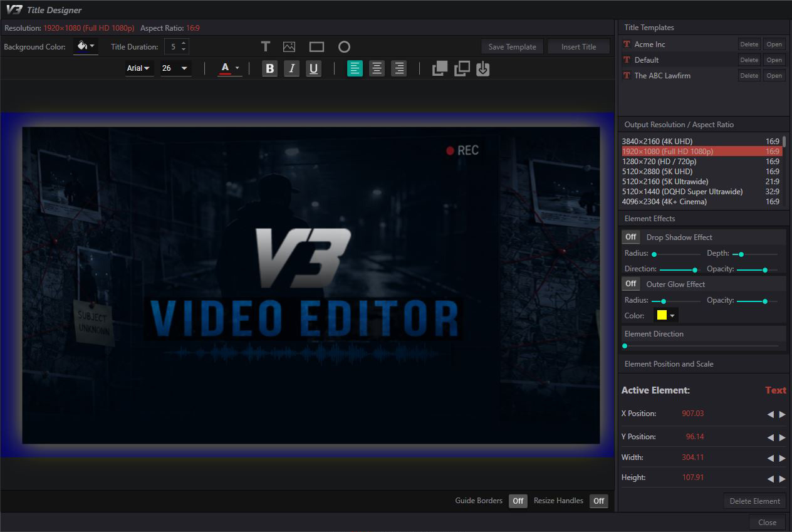This screenshot has width=792, height=532.
Task: Decrease X Position with left arrow
Action: pyautogui.click(x=771, y=414)
